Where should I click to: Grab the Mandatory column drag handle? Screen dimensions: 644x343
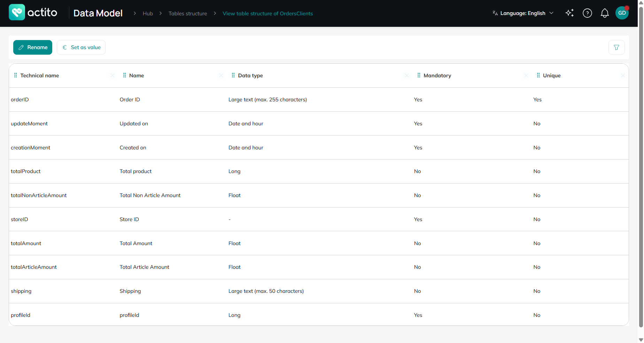coord(419,75)
